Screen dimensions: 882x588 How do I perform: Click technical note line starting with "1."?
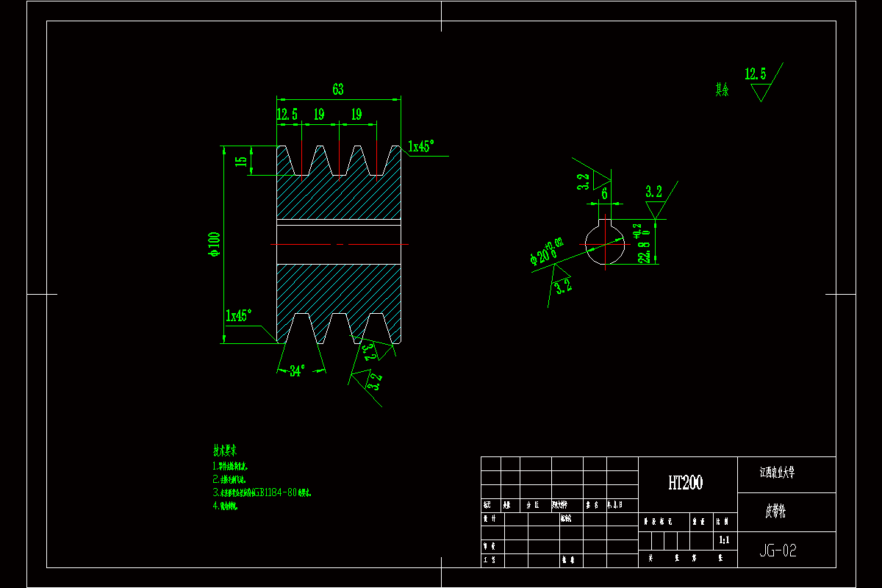pyautogui.click(x=230, y=466)
